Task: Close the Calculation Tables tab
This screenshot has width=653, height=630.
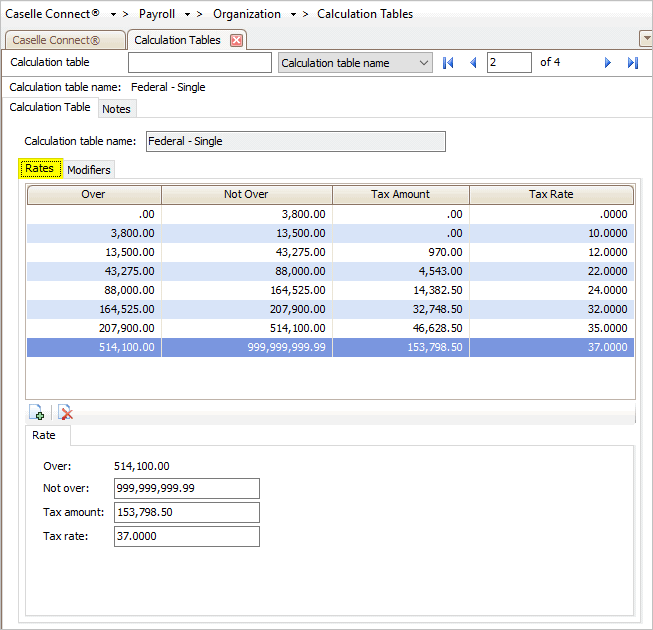Action: 236,40
